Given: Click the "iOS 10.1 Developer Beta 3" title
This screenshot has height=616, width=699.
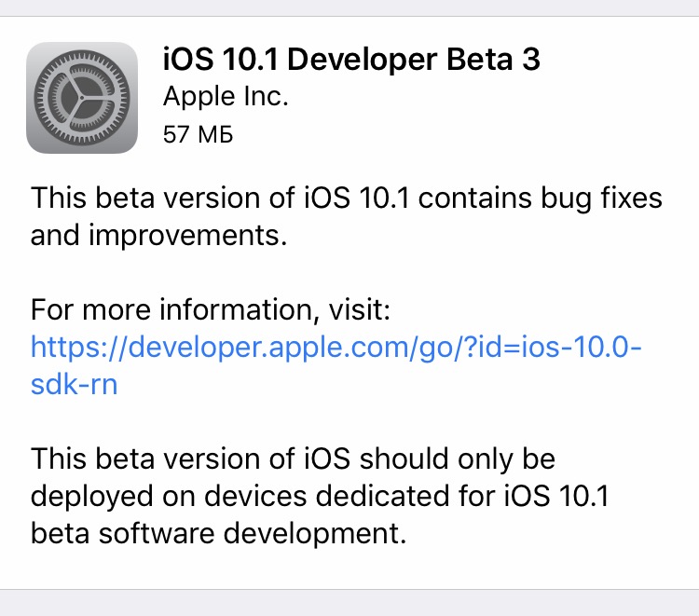Looking at the screenshot, I should point(351,59).
